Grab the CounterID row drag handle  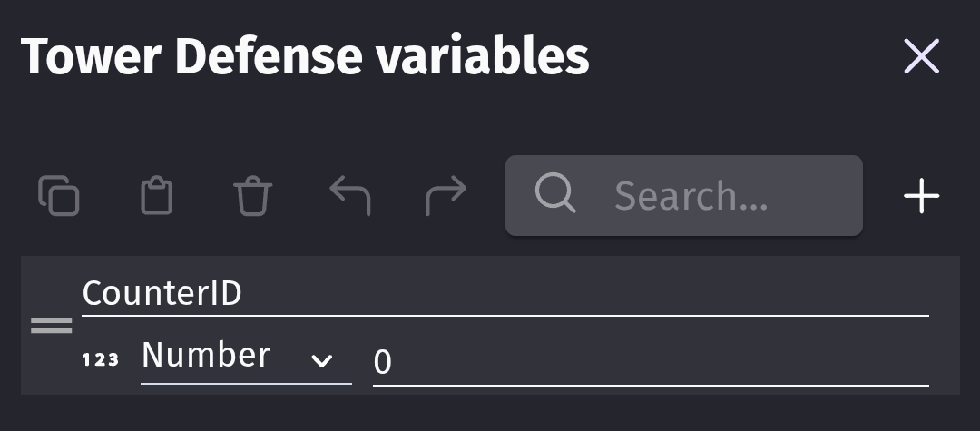(51, 326)
